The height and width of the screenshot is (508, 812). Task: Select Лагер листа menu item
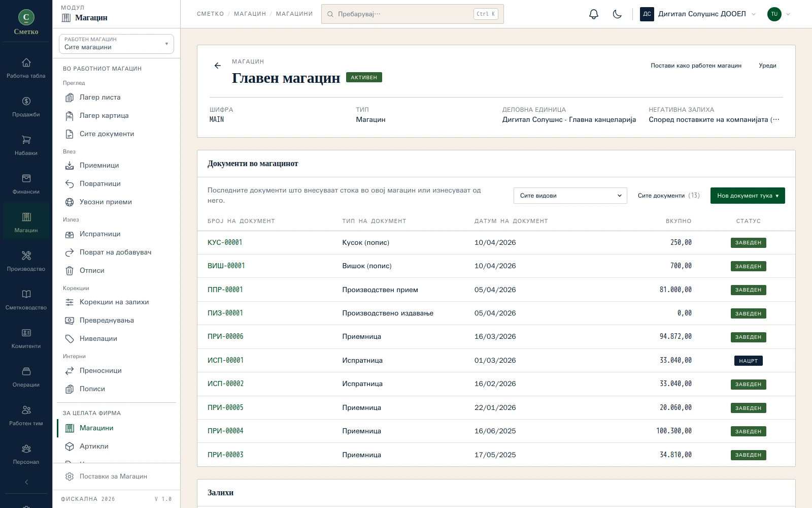99,98
